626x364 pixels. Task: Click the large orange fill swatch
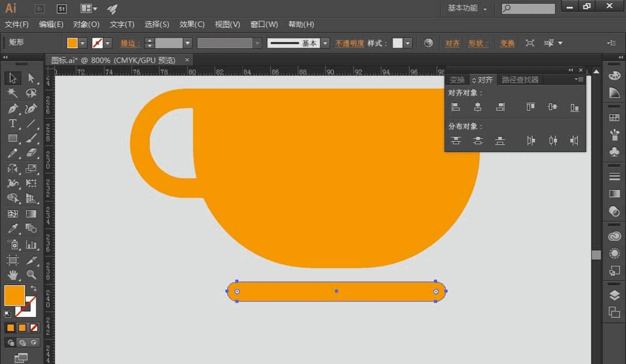point(14,295)
